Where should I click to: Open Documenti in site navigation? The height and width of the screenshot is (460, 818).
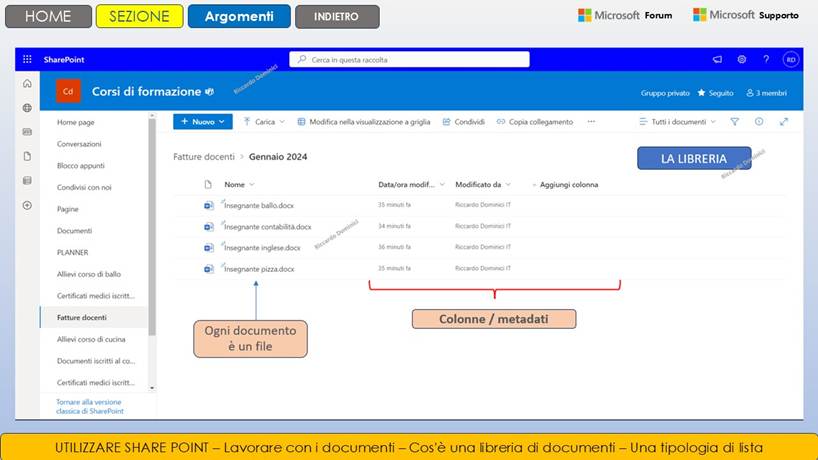coord(74,231)
